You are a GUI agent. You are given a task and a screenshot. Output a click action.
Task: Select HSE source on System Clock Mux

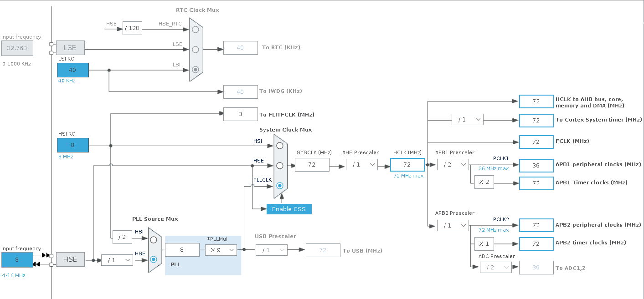(x=279, y=166)
